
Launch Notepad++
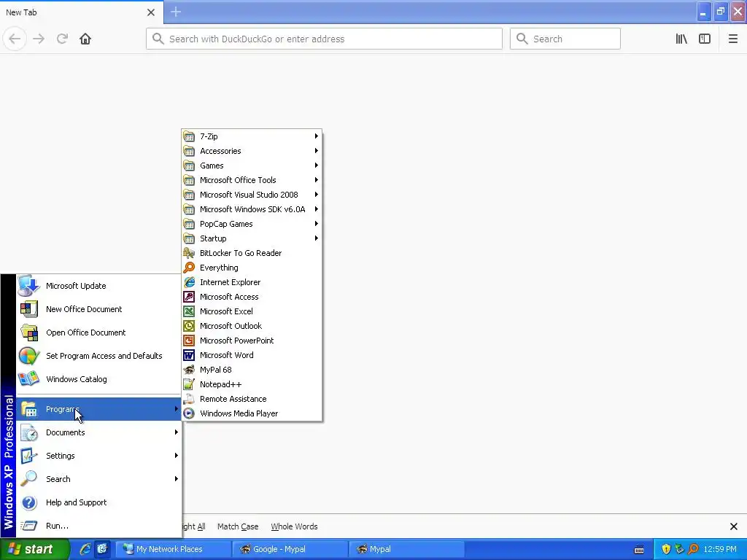click(252, 384)
